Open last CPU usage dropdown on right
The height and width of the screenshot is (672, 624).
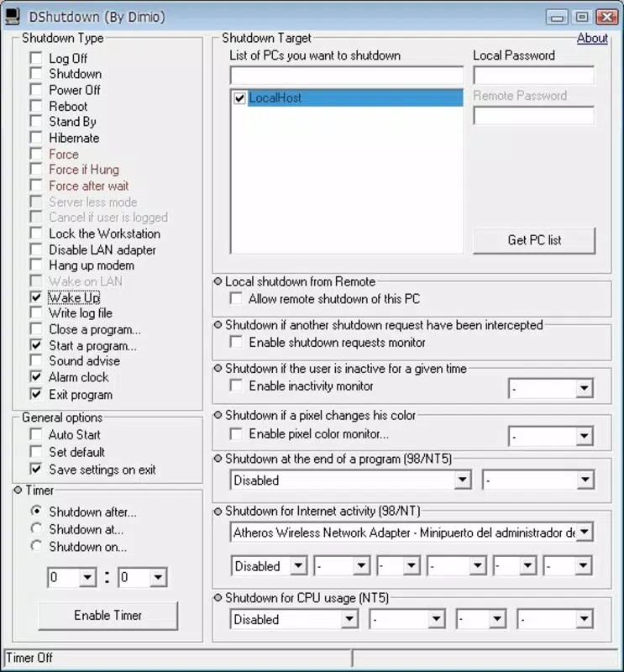click(x=585, y=619)
